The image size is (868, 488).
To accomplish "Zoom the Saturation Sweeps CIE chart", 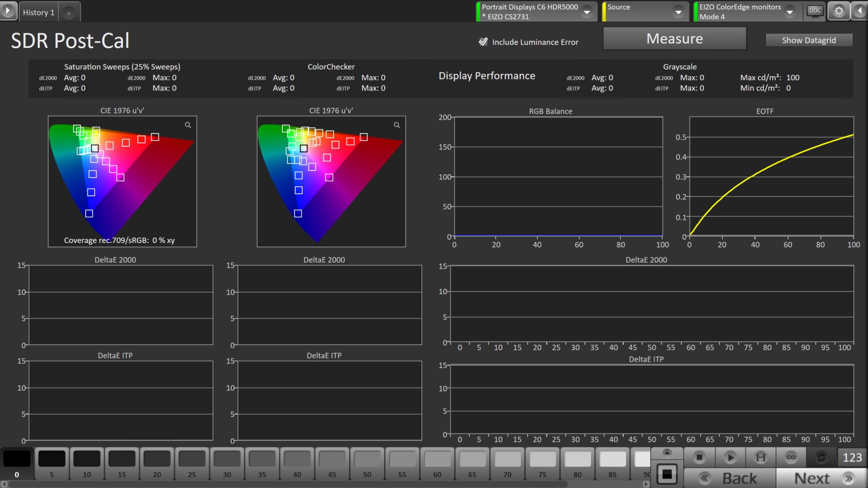I will (188, 125).
